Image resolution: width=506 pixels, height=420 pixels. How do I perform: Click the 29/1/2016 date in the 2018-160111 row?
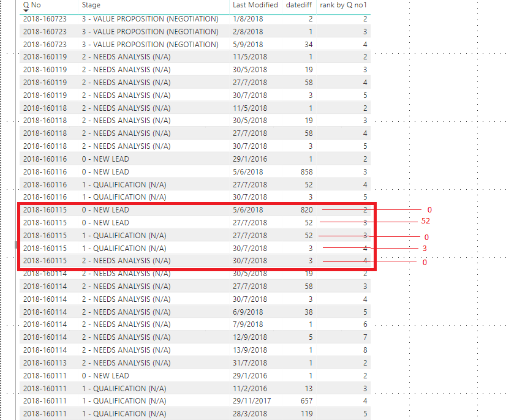click(250, 376)
